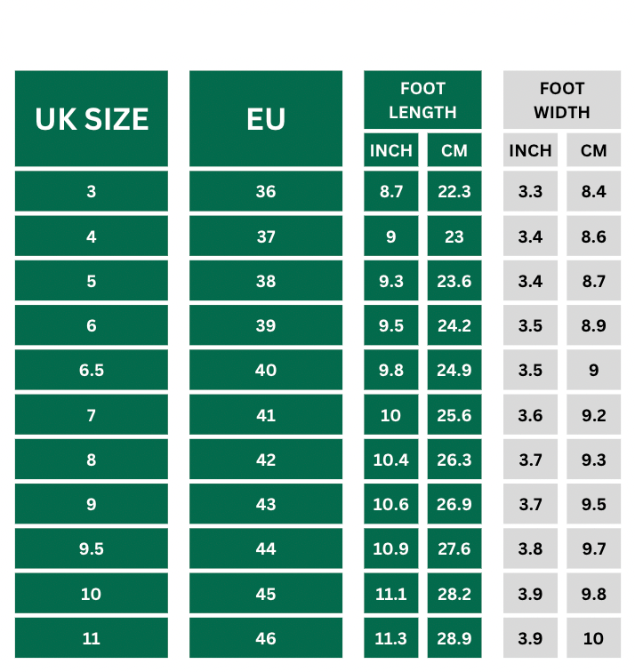Click the foot length INCH subheader

pyautogui.click(x=391, y=150)
